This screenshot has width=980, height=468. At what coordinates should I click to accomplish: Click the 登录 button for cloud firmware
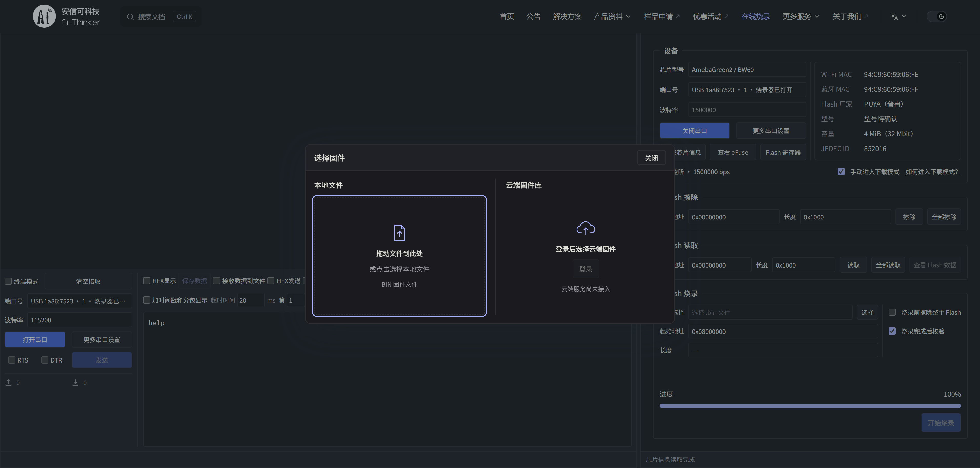586,269
